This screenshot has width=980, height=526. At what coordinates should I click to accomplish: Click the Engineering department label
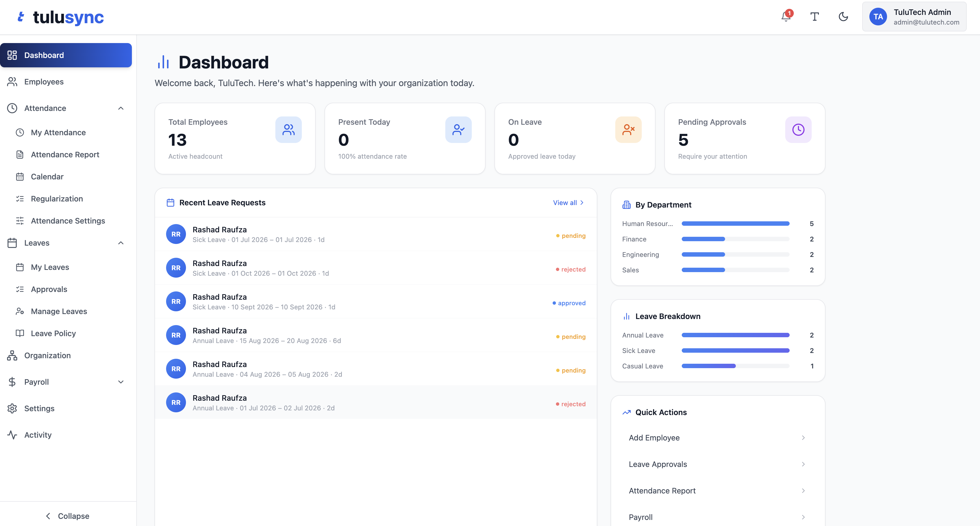click(640, 255)
